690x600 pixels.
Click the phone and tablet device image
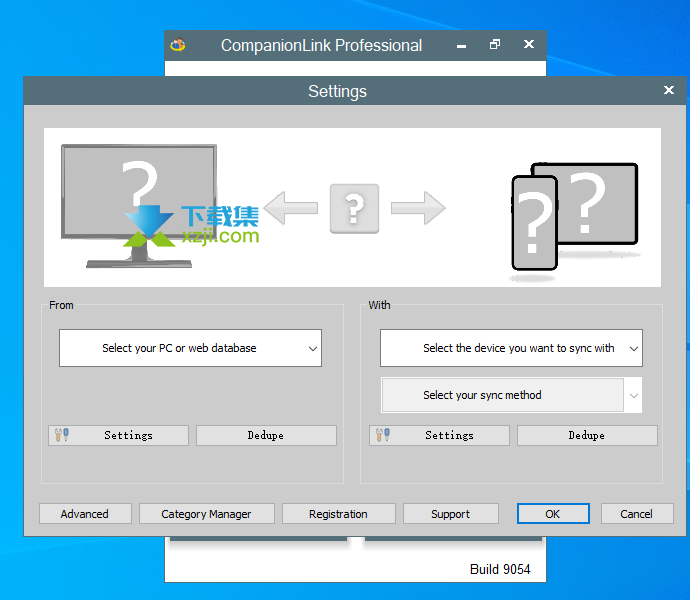tap(574, 220)
